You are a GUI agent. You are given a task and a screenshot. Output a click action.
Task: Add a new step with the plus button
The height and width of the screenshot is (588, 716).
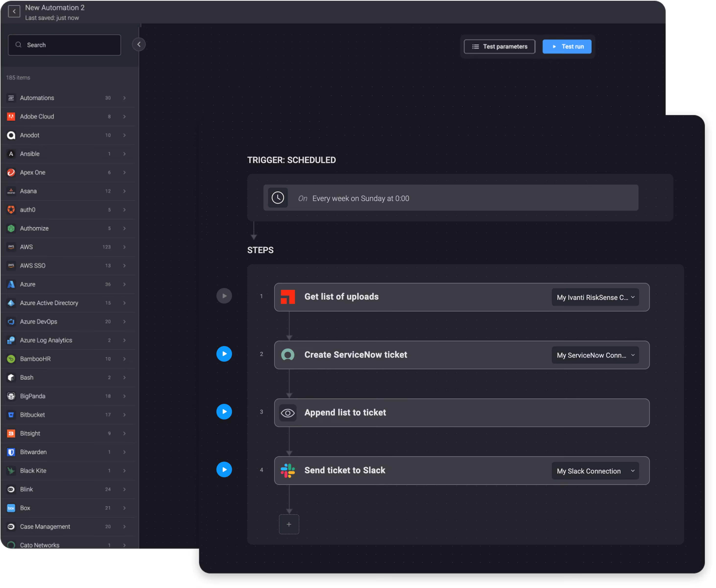coord(289,524)
